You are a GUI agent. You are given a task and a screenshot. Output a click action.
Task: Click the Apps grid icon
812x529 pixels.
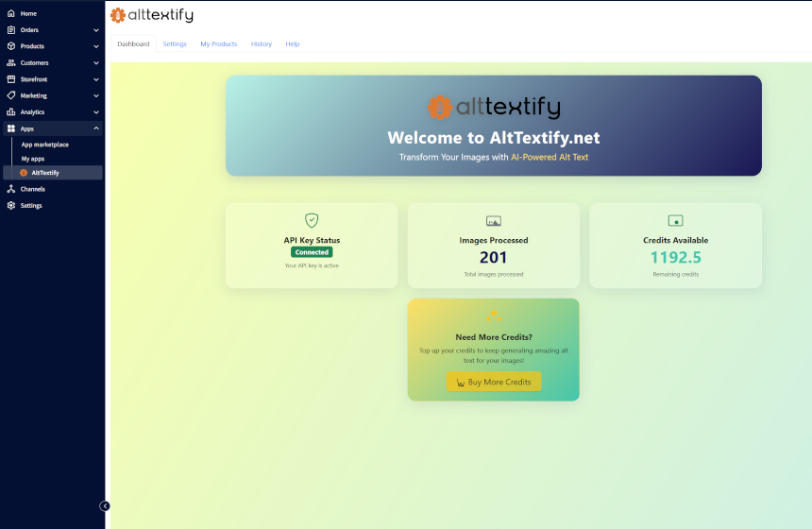click(x=11, y=128)
